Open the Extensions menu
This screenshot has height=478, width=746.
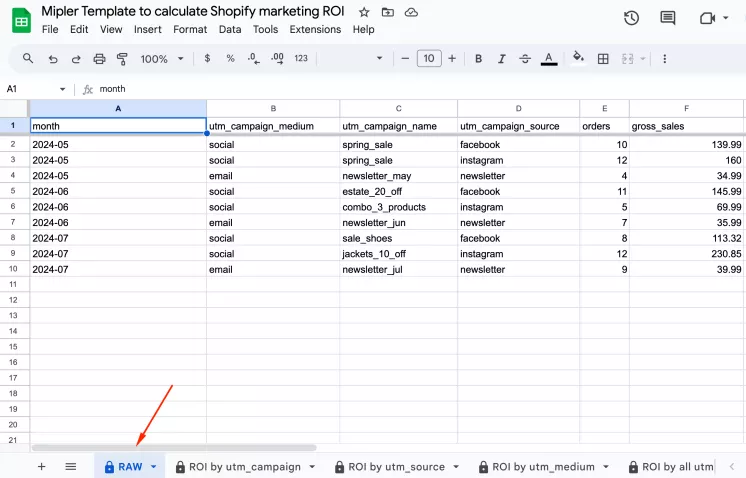point(315,30)
